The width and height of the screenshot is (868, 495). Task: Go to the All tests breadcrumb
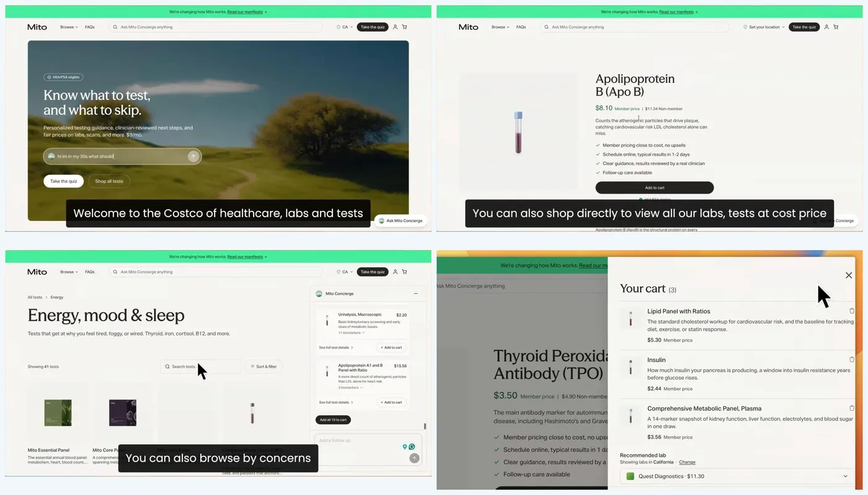(35, 297)
